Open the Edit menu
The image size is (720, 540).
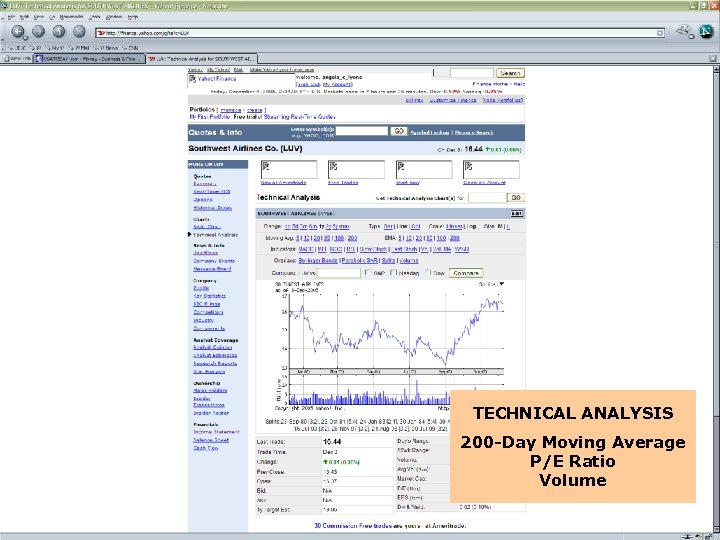coord(24,17)
